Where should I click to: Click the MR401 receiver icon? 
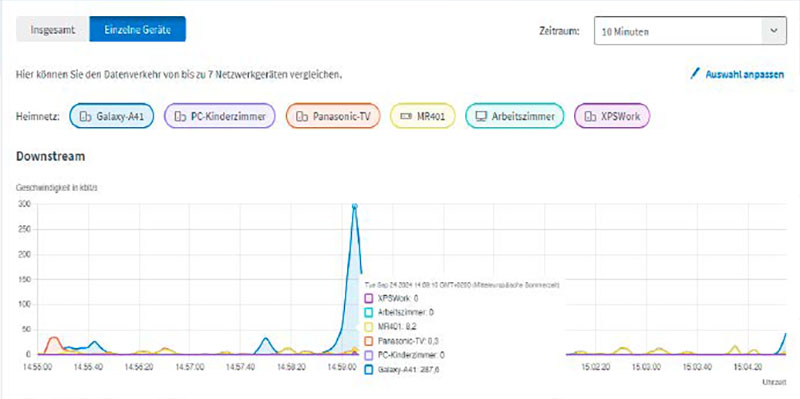point(406,116)
